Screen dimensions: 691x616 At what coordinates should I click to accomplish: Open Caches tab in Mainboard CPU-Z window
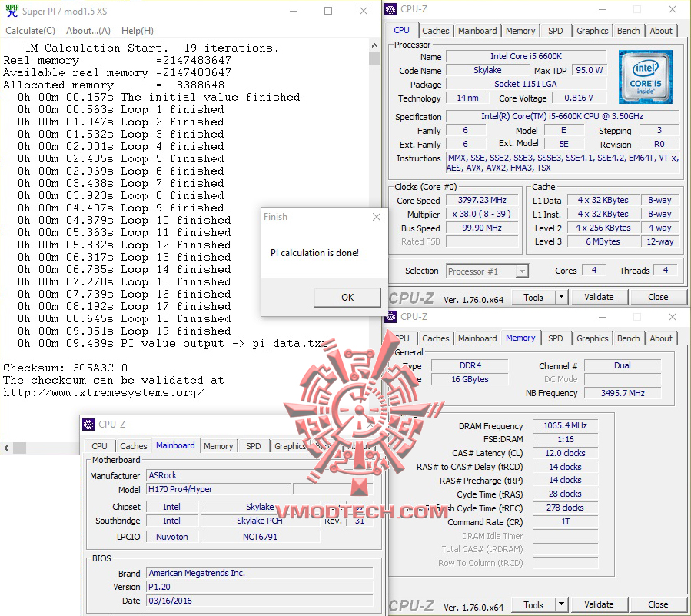134,446
